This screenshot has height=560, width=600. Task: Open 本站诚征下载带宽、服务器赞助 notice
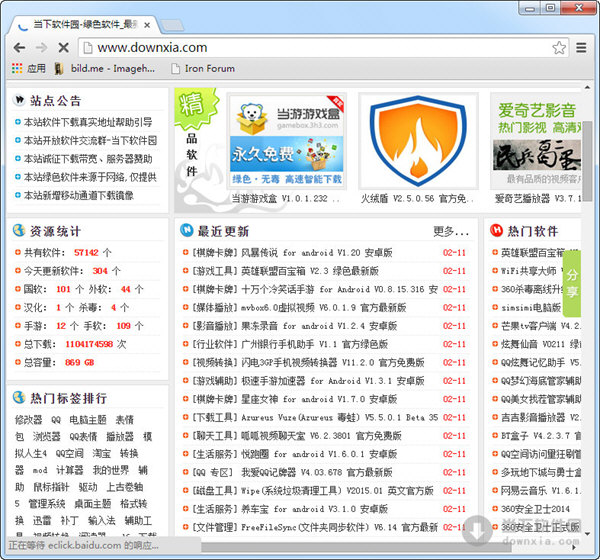tap(88, 159)
